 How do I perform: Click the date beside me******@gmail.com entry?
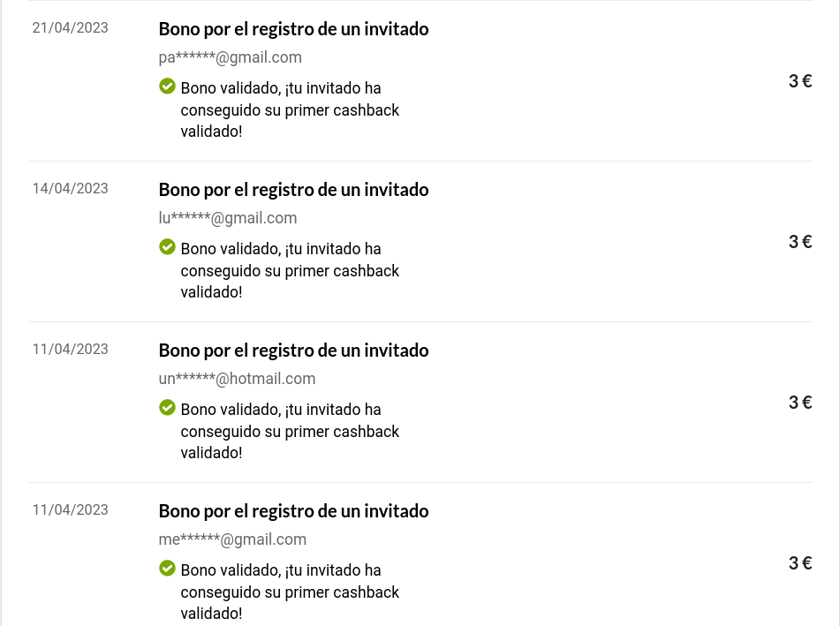point(70,510)
